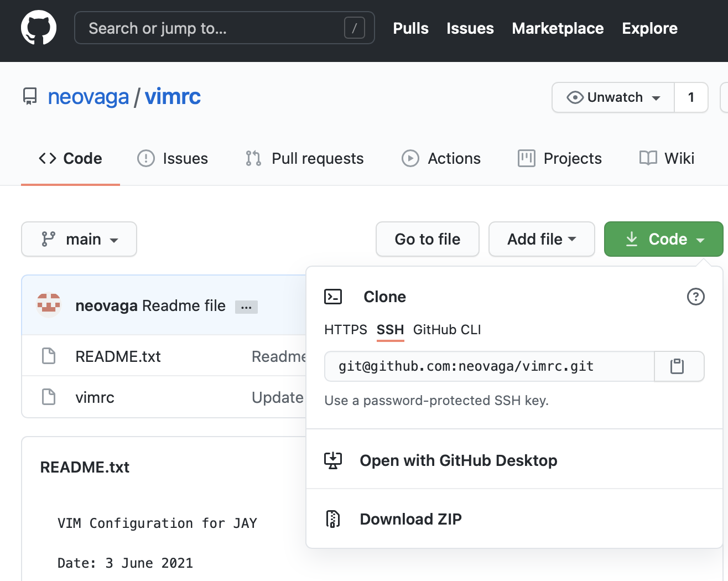
Task: Open neovaga owner profile link
Action: (89, 97)
